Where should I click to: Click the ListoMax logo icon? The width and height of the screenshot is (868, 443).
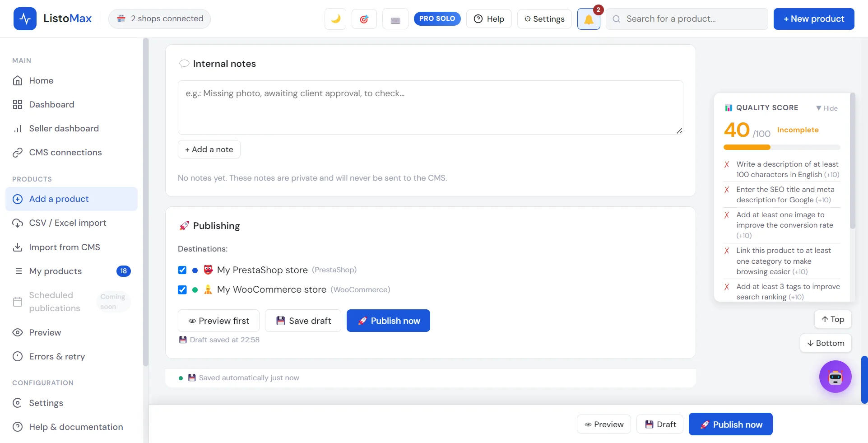tap(25, 19)
